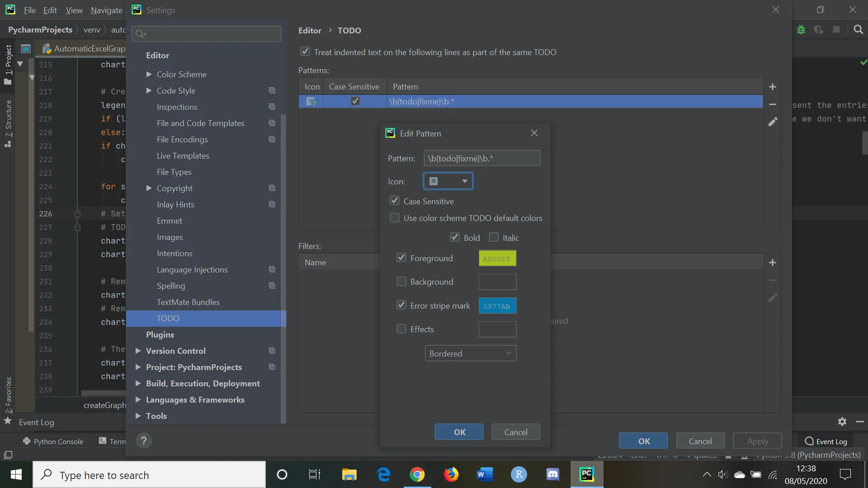Enable Use color scheme TODO default colors
868x488 pixels.
[x=395, y=218]
